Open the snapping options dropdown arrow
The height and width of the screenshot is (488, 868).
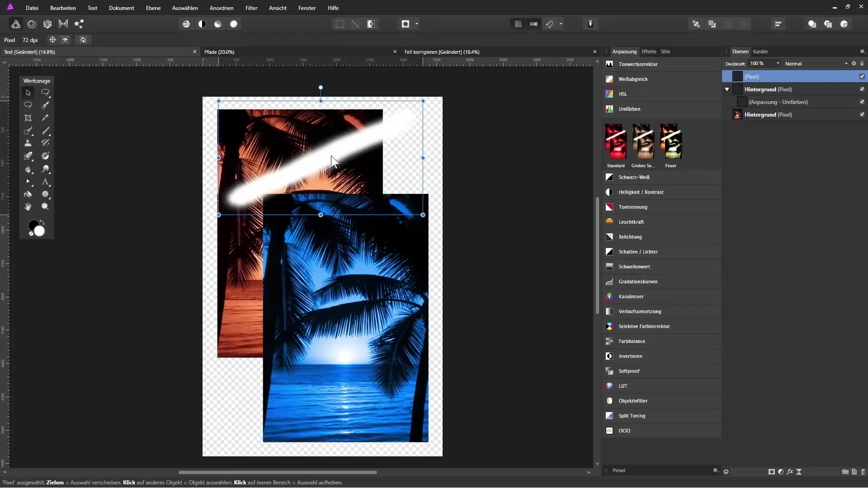click(x=561, y=24)
